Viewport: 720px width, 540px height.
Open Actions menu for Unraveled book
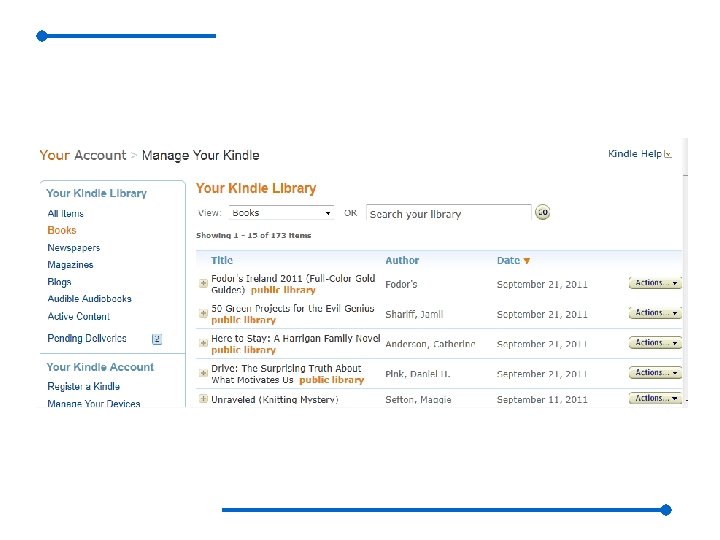[x=655, y=398]
